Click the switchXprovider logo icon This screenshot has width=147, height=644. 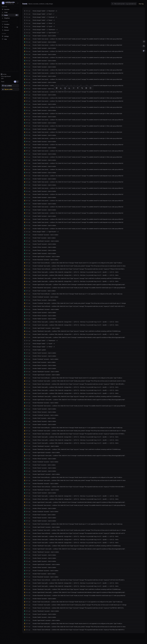pos(3,3)
